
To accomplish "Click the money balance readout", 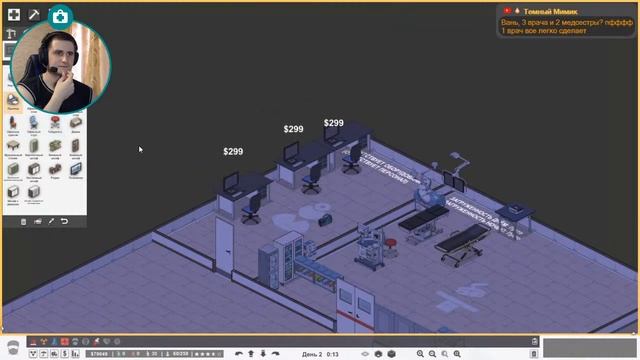I will click(x=99, y=354).
